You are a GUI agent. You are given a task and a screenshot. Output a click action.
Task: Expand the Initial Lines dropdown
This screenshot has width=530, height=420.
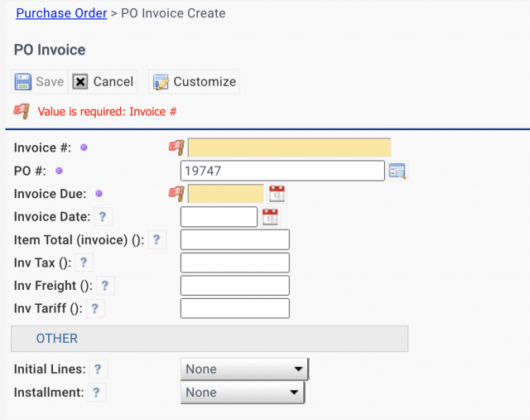[244, 369]
